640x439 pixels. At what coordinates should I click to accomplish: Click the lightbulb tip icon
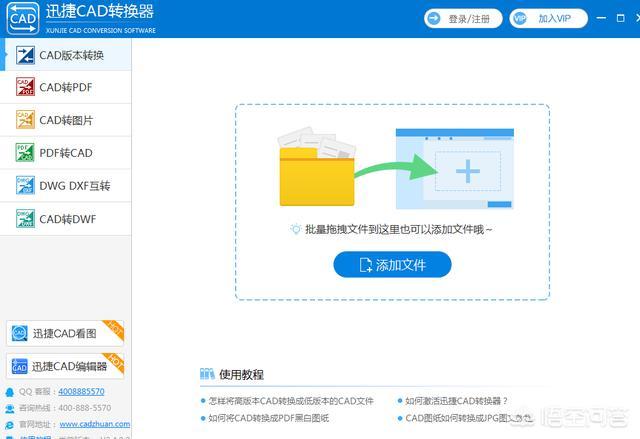click(296, 229)
